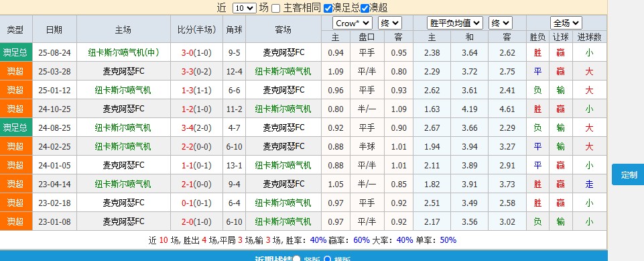The width and height of the screenshot is (644, 261).
Task: Click the 1-3(1-1) score
Action: pyautogui.click(x=196, y=90)
